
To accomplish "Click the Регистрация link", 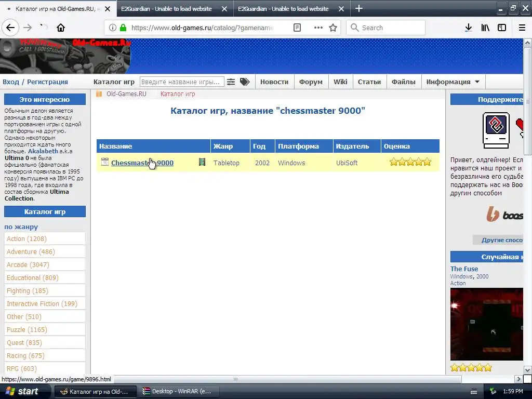I will pyautogui.click(x=47, y=82).
